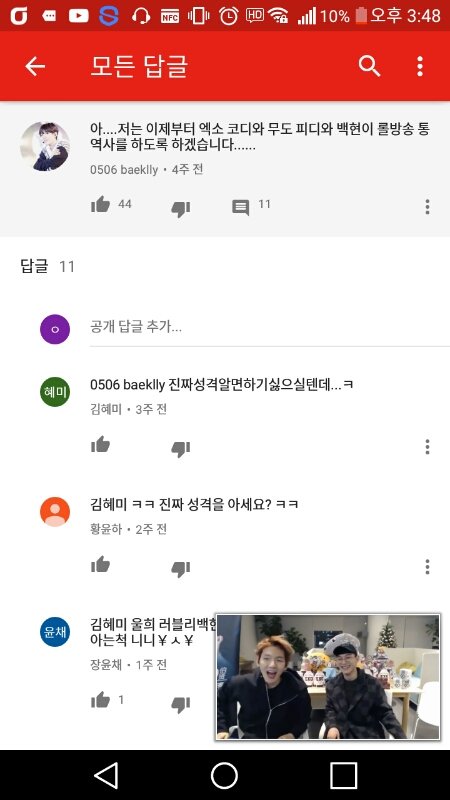Tap the blue 윤채 avatar
The image size is (450, 800).
55,632
